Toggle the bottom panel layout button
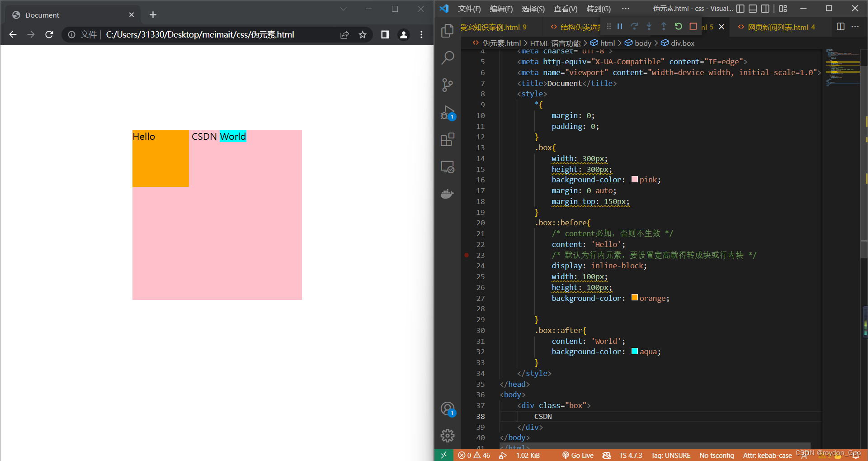The height and width of the screenshot is (461, 868). pos(753,9)
